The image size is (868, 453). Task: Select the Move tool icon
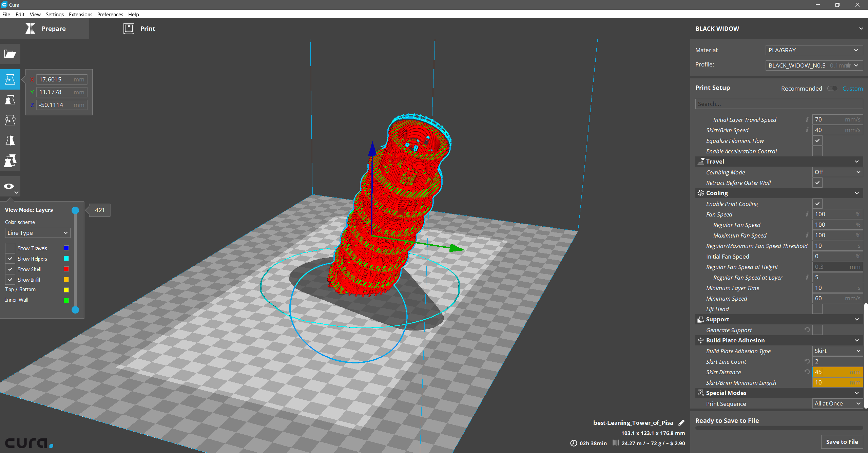(10, 79)
